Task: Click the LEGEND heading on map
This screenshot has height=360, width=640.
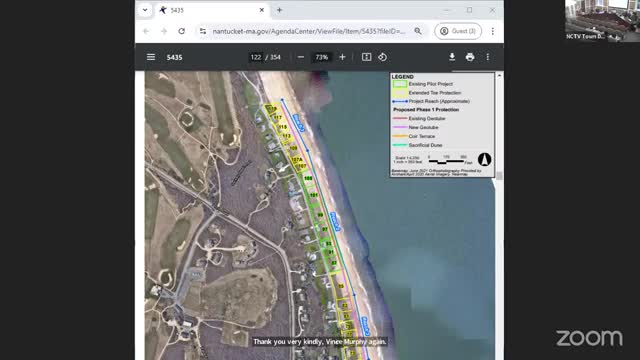Action: coord(402,77)
